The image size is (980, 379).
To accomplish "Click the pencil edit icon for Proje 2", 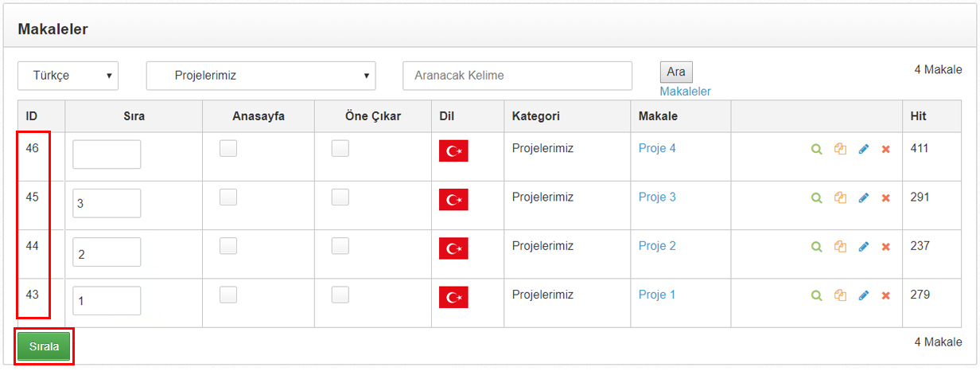I will 864,247.
